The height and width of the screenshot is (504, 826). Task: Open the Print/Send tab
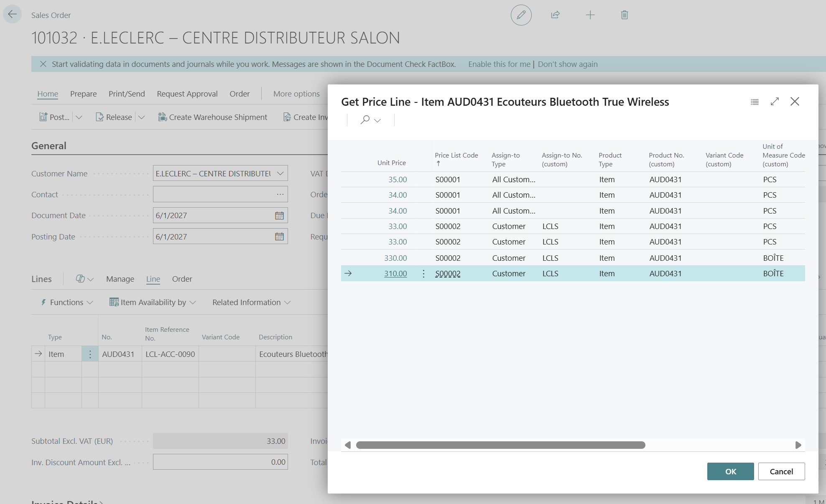(127, 94)
